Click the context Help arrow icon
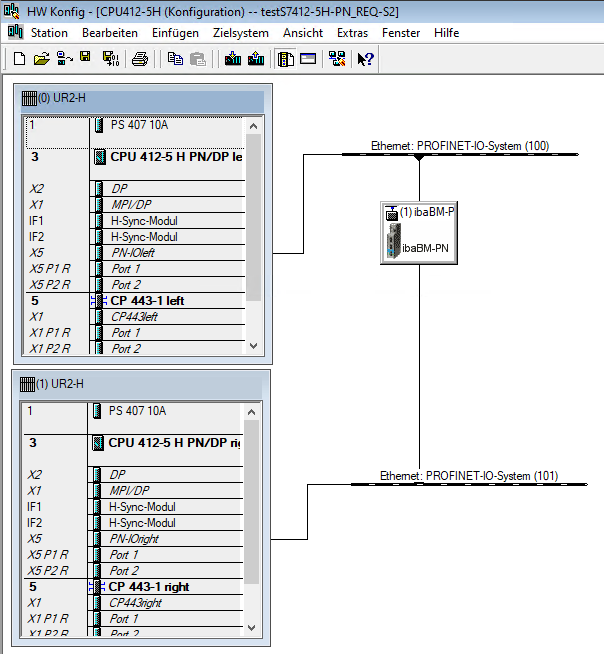This screenshot has width=604, height=654. pos(366,59)
